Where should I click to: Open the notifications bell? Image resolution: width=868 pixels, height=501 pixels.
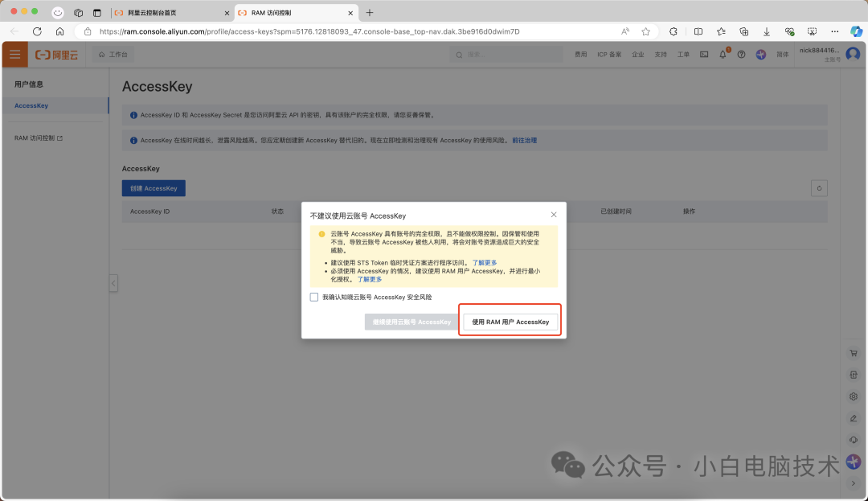coord(723,54)
